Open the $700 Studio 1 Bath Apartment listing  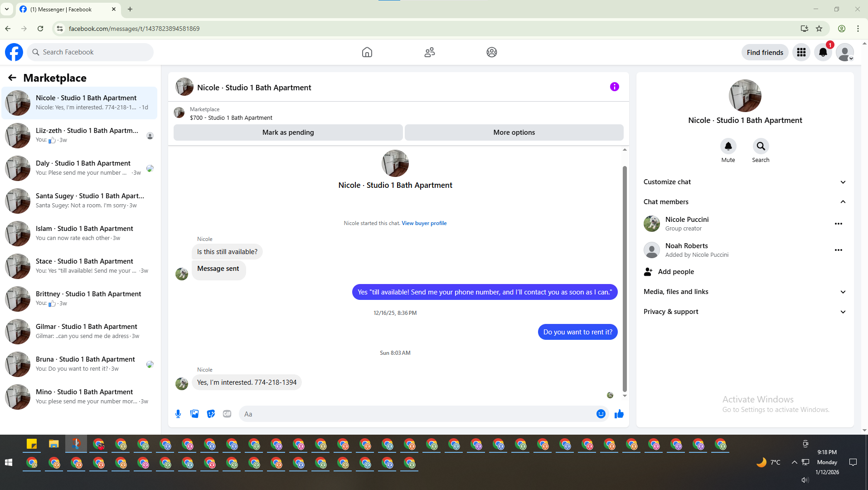pos(231,118)
